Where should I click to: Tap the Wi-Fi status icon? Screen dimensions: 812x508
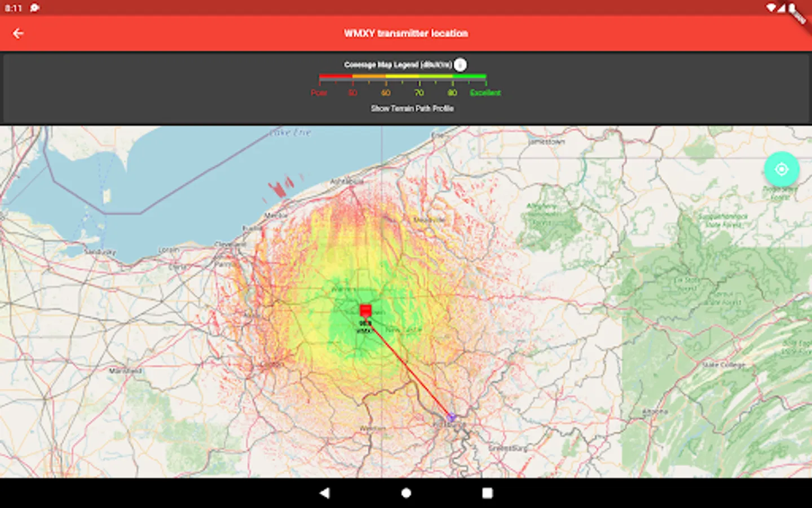click(x=771, y=8)
